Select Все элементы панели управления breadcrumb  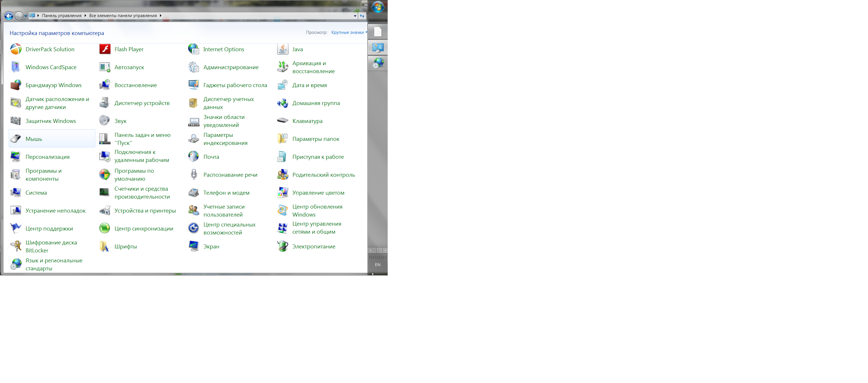[123, 16]
